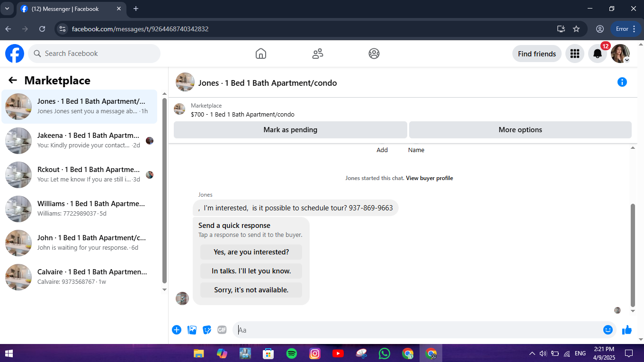The width and height of the screenshot is (644, 362).
Task: Send "In talks. I'll let you know."
Action: [x=251, y=271]
